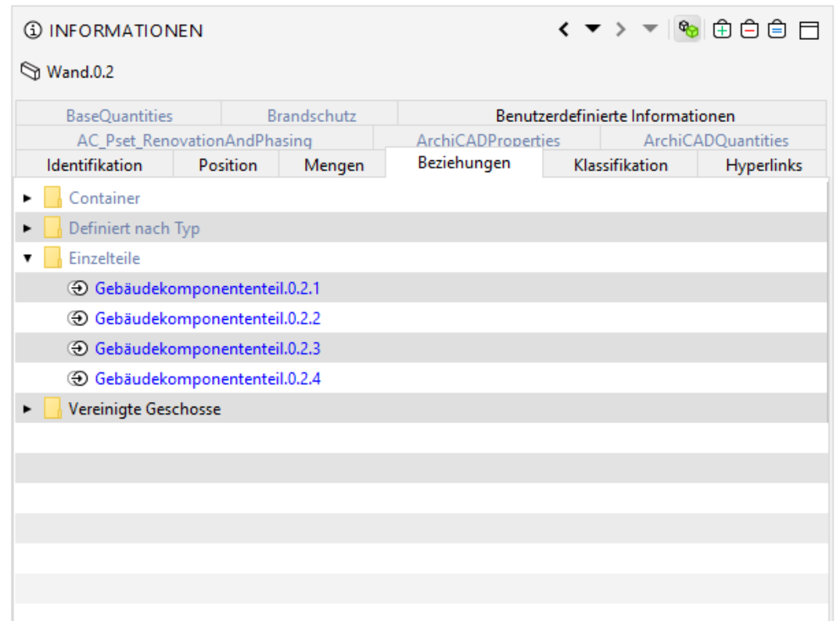840x621 pixels.
Task: Open the forward history dropdown arrow
Action: pyautogui.click(x=650, y=28)
